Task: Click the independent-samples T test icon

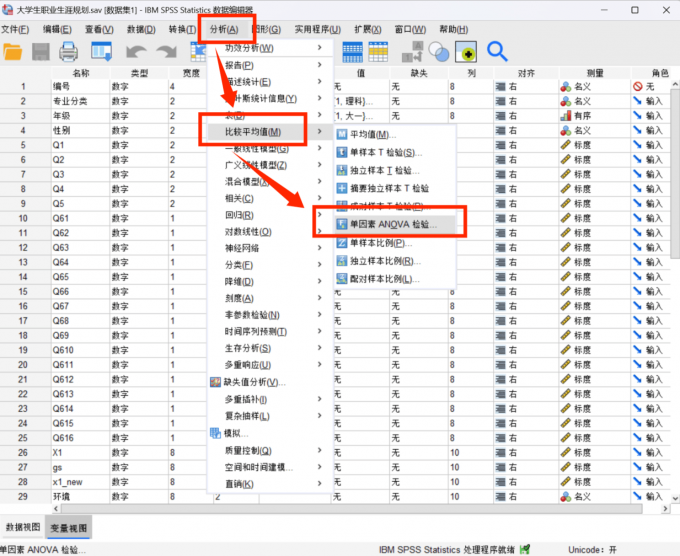Action: 342,170
